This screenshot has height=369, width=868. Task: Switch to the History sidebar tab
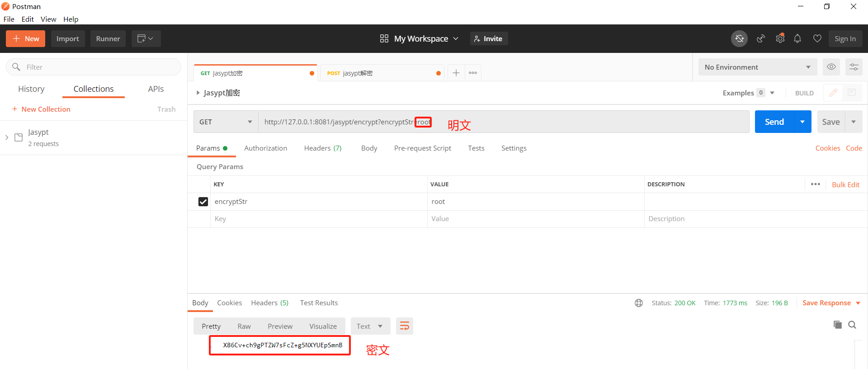tap(31, 89)
